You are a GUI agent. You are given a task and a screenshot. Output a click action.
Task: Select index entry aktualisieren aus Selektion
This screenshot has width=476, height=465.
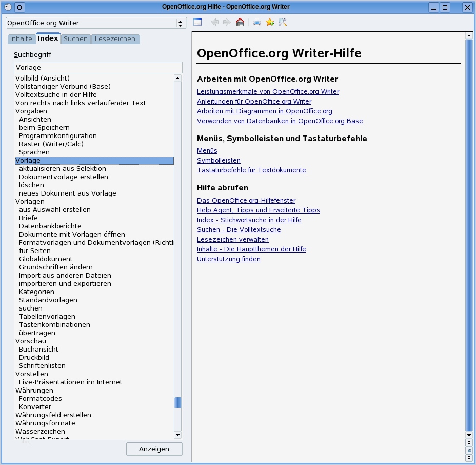click(62, 168)
